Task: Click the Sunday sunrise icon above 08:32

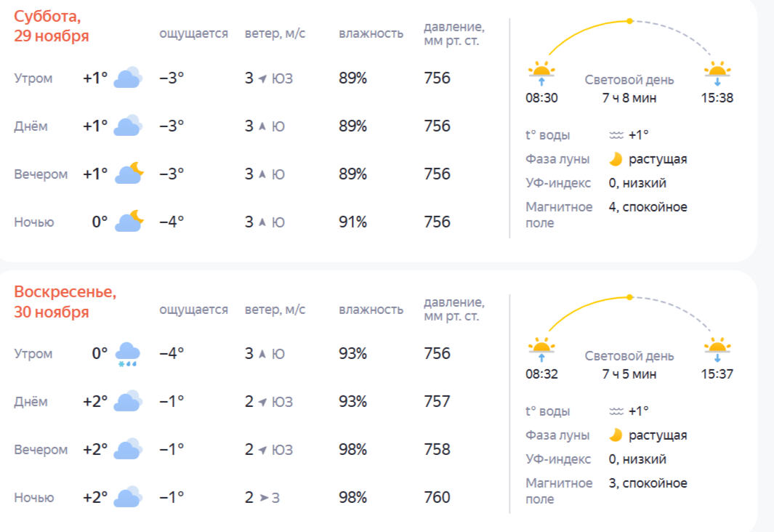Action: coord(541,348)
